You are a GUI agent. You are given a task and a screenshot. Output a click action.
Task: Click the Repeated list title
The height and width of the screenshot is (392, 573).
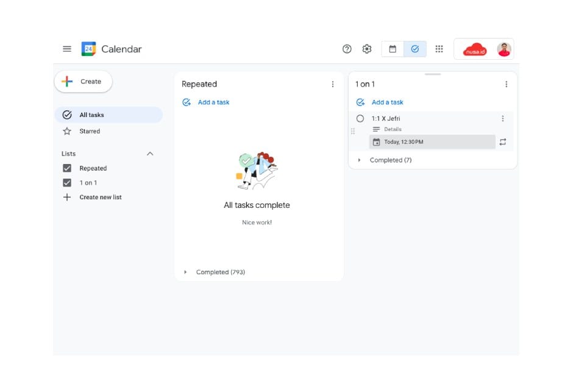[199, 84]
